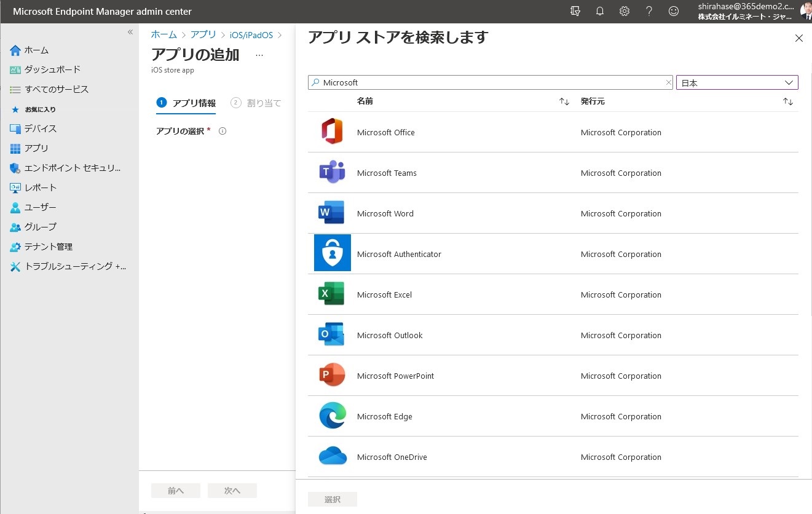Screen dimensions: 812x514
Task: Click the 次へ button
Action: [x=232, y=491]
